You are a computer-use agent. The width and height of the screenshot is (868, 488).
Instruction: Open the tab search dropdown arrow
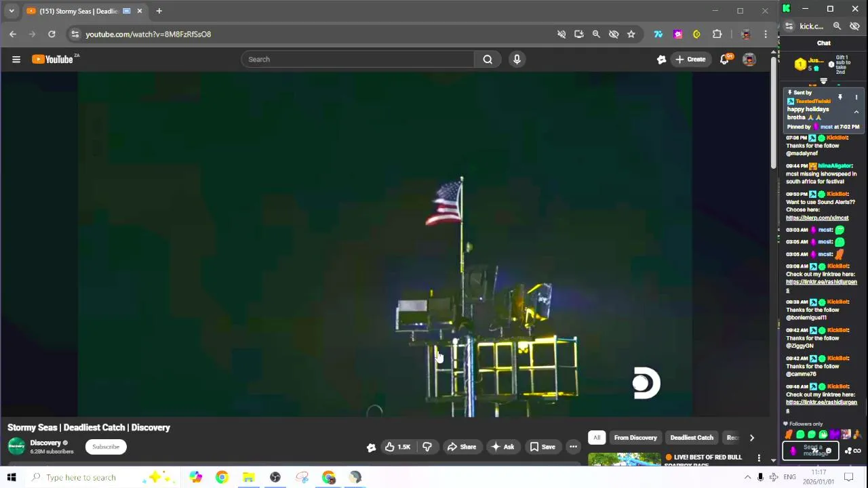pos(12,11)
